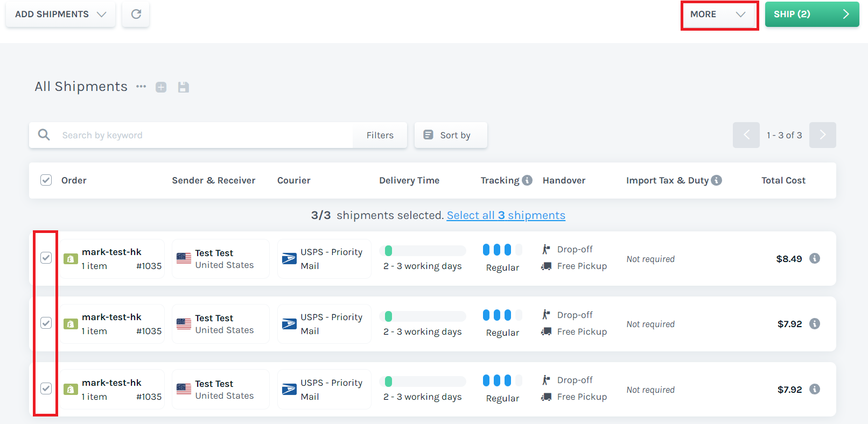Click the Import Tax & Duty info icon
Viewport: 868px width, 424px height.
[x=716, y=180]
